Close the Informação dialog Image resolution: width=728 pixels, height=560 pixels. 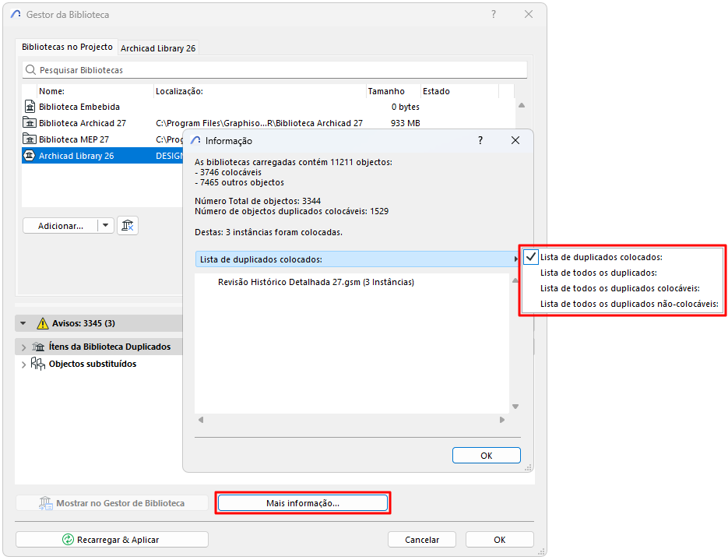tap(515, 140)
